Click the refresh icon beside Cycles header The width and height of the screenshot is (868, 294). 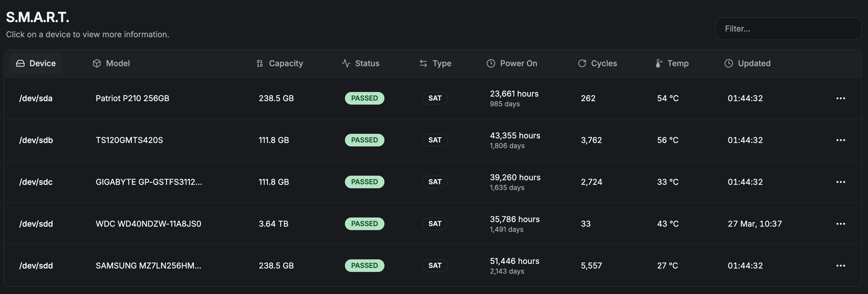point(582,63)
